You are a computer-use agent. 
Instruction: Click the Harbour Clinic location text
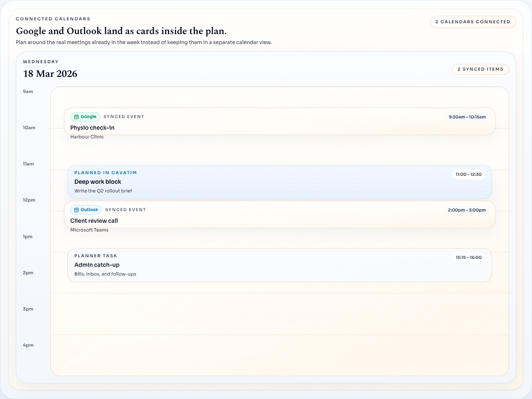(87, 137)
